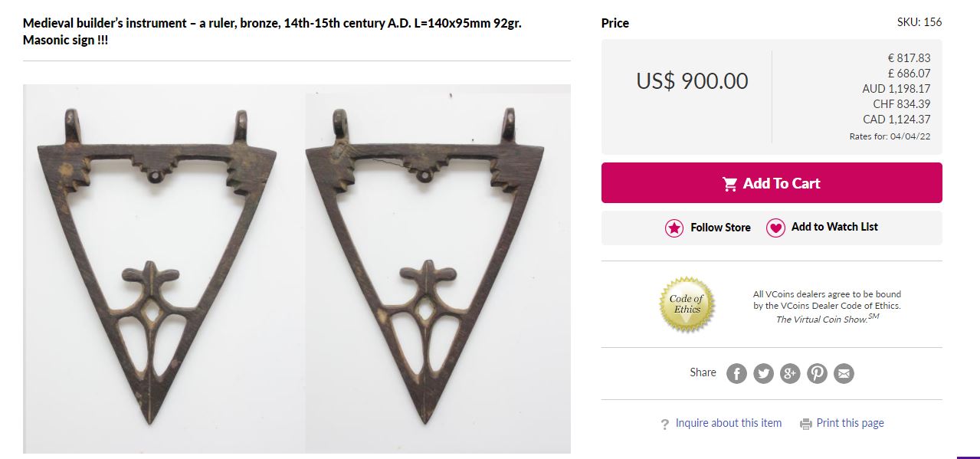
Task: Click the star icon beside Follow Store
Action: tap(674, 228)
